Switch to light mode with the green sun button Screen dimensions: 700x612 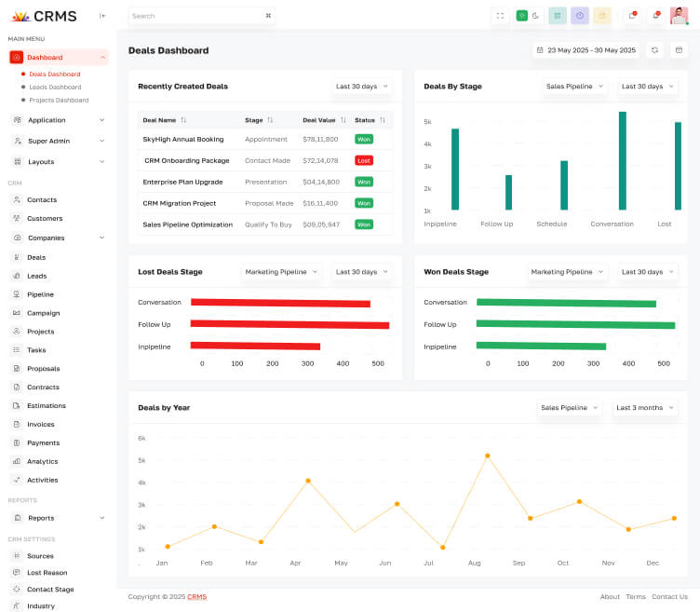coord(521,16)
